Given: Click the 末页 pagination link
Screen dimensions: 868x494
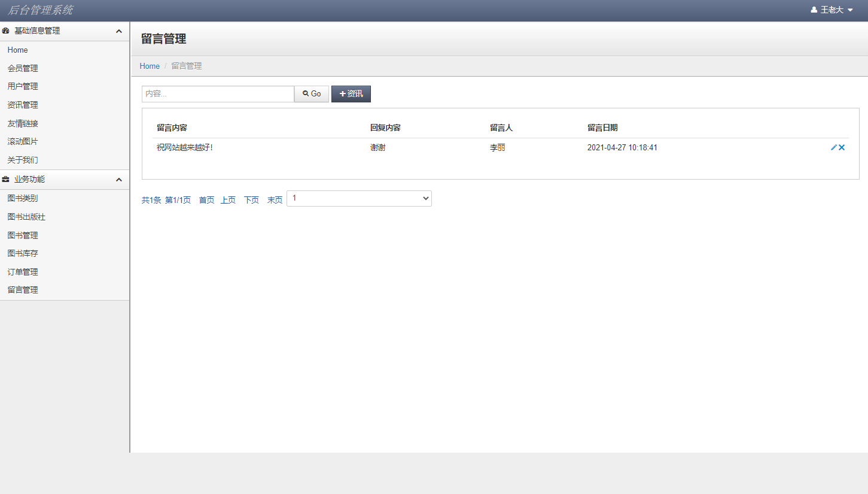Looking at the screenshot, I should [275, 199].
